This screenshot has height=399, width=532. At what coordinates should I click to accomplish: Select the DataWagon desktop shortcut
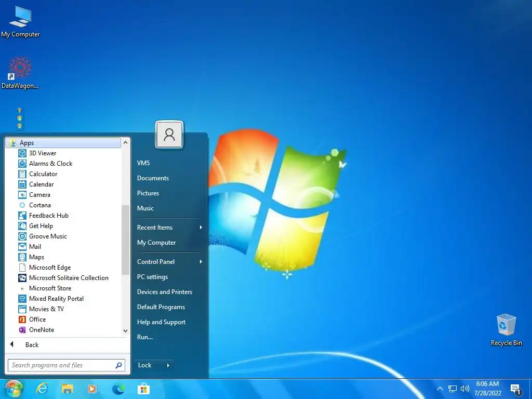(x=20, y=73)
